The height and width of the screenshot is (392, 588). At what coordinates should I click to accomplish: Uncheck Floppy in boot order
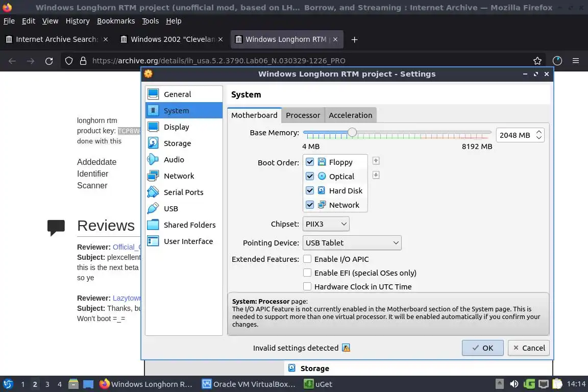click(x=310, y=162)
